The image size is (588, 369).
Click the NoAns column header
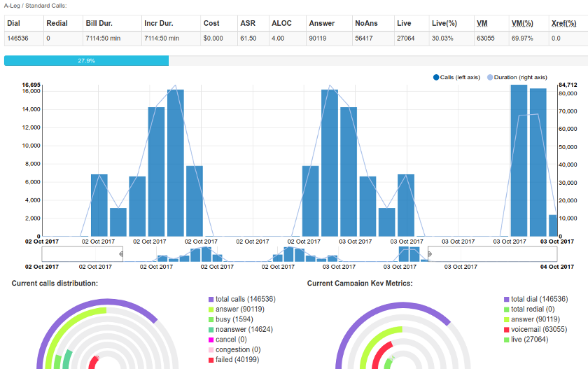tap(373, 23)
